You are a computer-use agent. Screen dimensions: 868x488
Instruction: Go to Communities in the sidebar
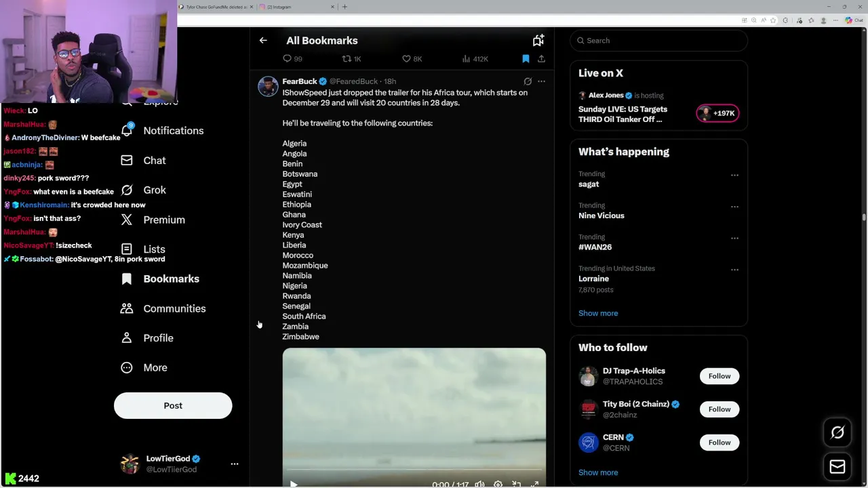(174, 308)
